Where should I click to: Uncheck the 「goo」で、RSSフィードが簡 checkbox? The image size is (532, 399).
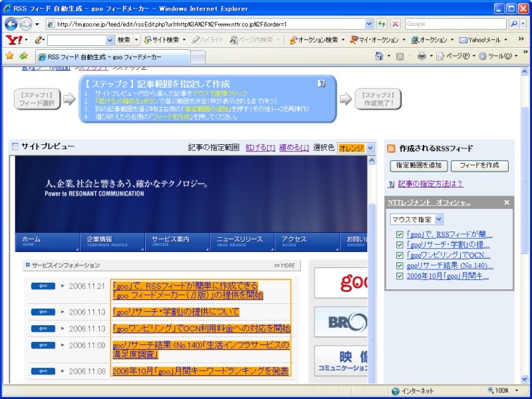coord(400,235)
